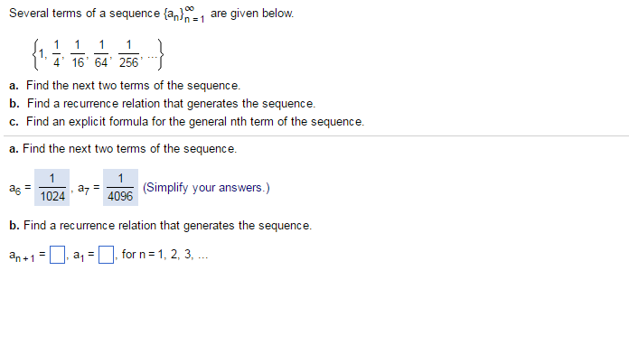Click the 'for n = 1, 2, 3, ...' text
629x364 pixels.
click(x=164, y=254)
